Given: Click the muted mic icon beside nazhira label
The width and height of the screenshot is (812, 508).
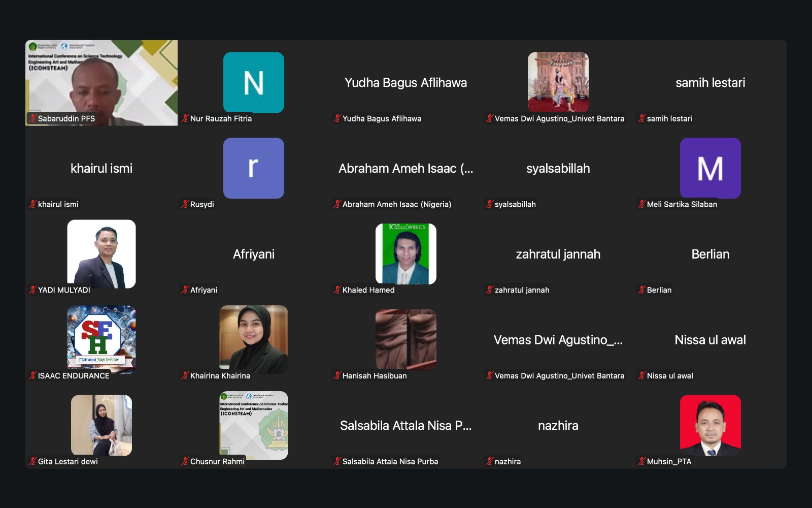Looking at the screenshot, I should click(x=489, y=461).
